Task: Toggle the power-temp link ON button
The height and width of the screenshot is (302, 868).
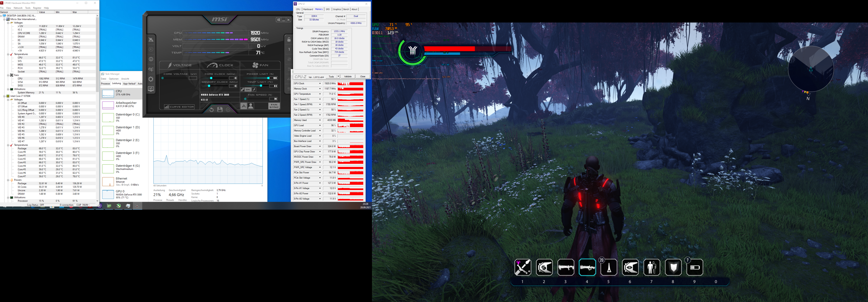Action: click(248, 89)
